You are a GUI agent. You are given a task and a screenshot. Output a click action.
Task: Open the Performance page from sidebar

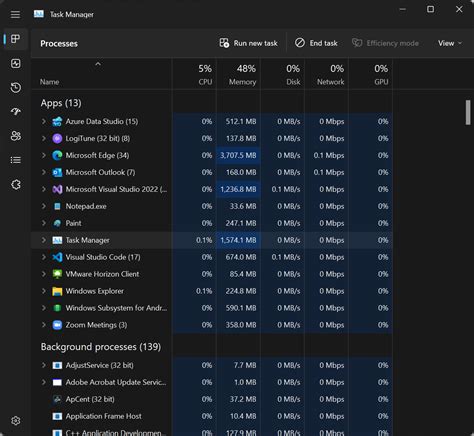pos(16,63)
